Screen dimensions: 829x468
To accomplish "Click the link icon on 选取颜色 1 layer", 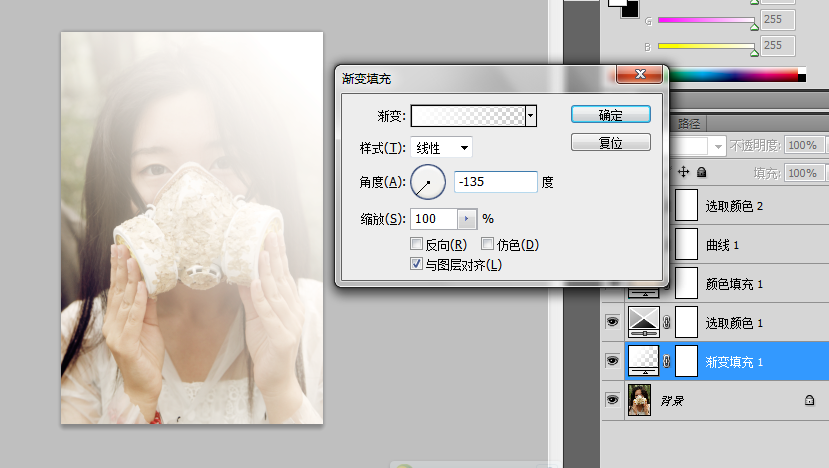I will (666, 322).
